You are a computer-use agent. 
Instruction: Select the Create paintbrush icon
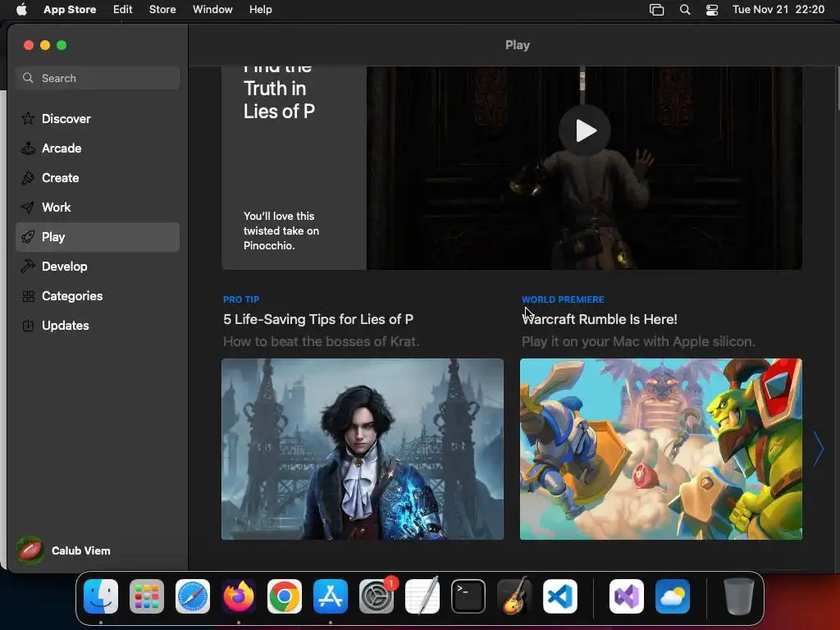click(28, 178)
